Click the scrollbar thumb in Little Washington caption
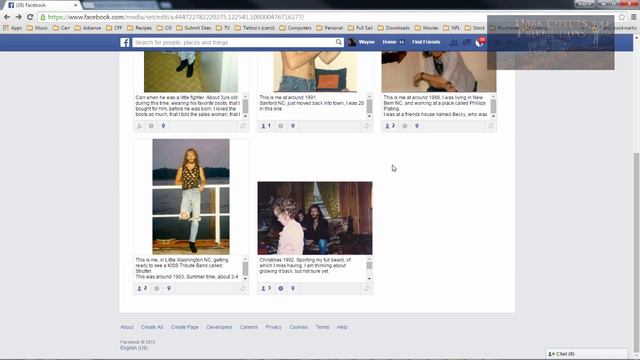Image resolution: width=640 pixels, height=360 pixels. pos(245,269)
